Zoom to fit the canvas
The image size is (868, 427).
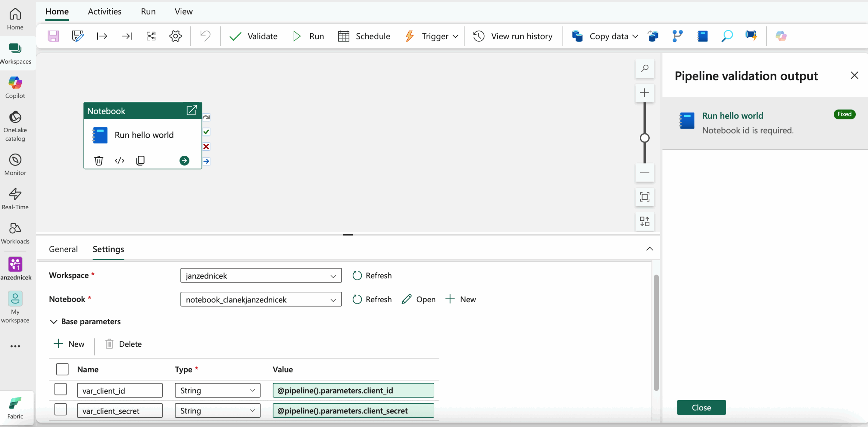tap(645, 197)
